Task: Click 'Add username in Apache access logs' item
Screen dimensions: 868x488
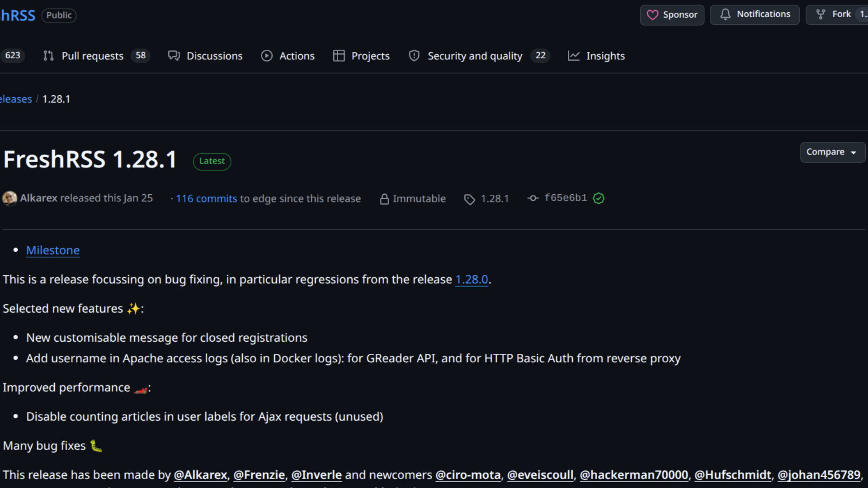Action: (353, 358)
